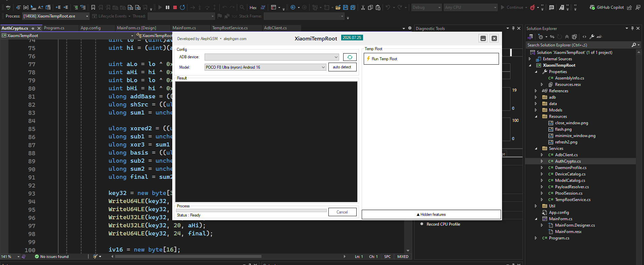Click the Open File folder icon
Viewport: 644px width, 265px height.
pyautogui.click(x=338, y=7)
